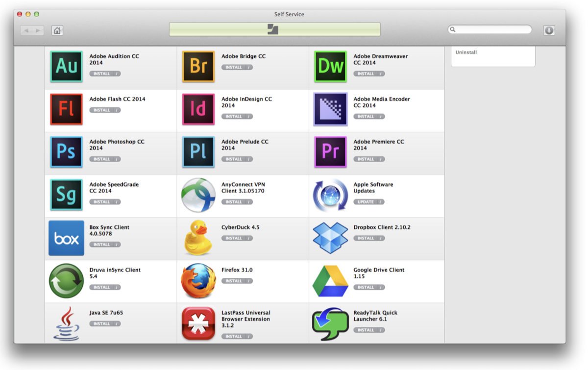
Task: Select the Google Drive Client icon
Action: [330, 281]
